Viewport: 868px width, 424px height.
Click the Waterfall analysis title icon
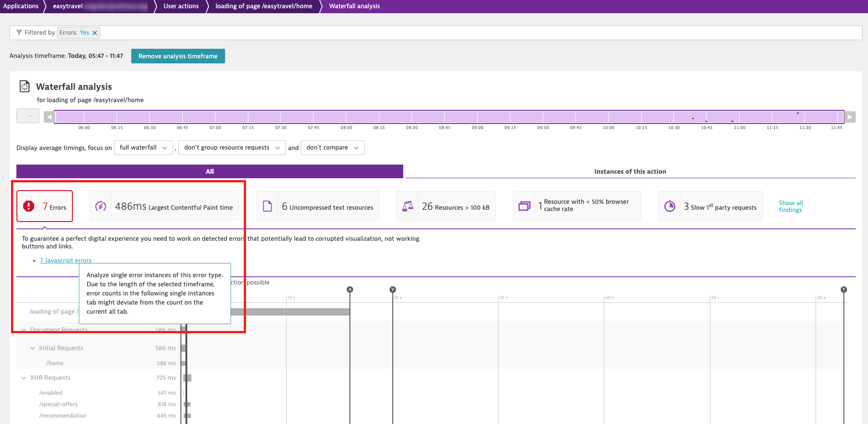pyautogui.click(x=25, y=86)
